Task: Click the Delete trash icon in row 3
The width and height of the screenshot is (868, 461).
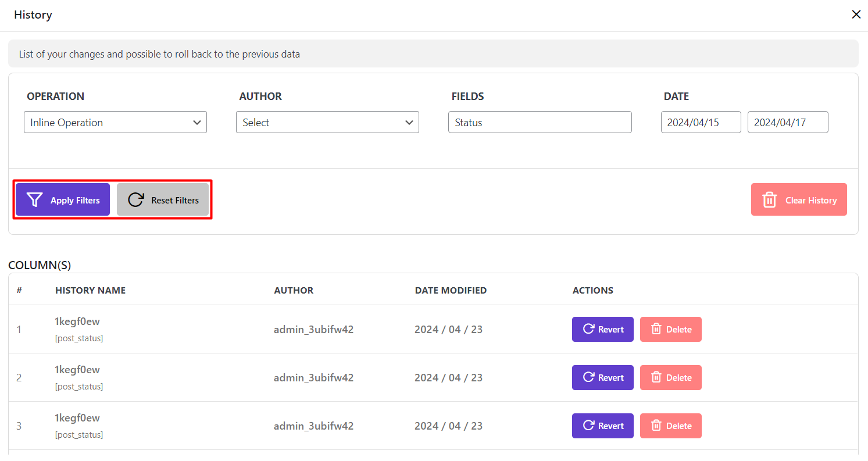Action: [656, 426]
